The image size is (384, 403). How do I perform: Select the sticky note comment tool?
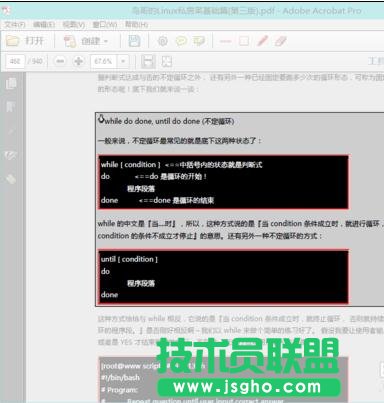point(181,41)
